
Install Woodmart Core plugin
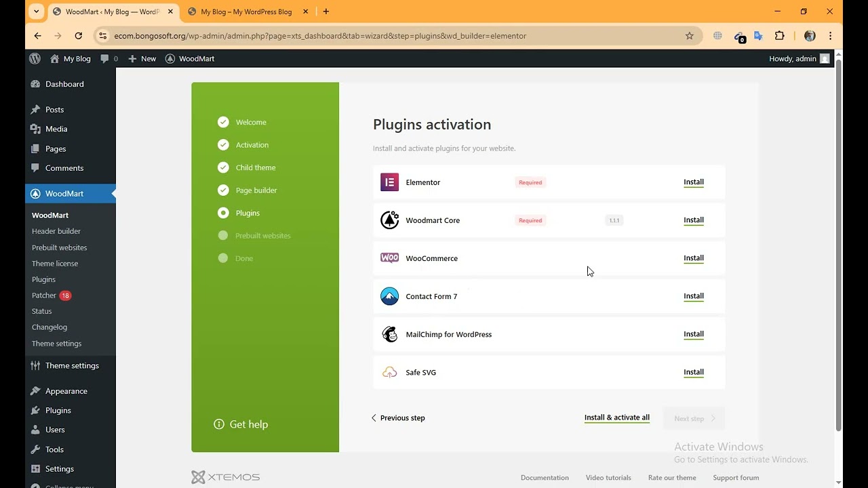(694, 220)
